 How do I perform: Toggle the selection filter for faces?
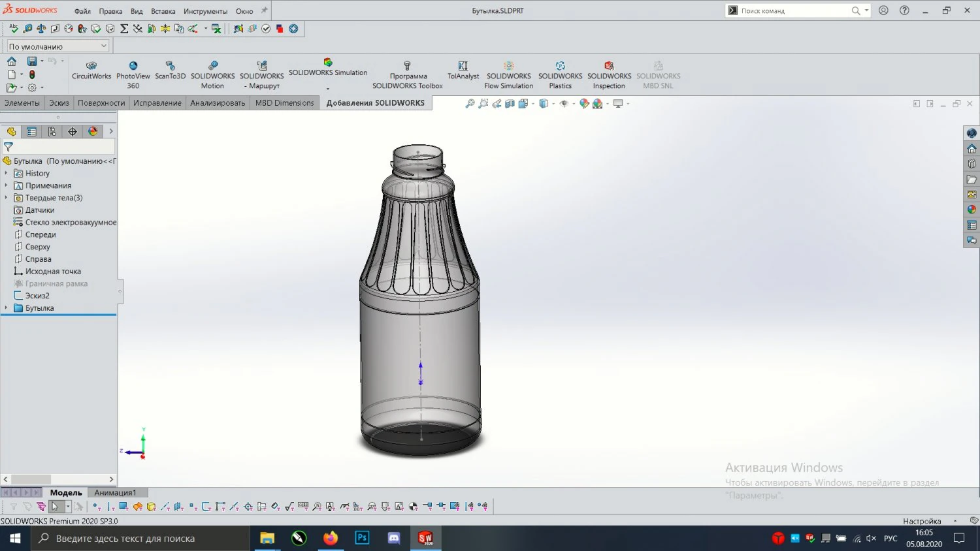tap(123, 507)
